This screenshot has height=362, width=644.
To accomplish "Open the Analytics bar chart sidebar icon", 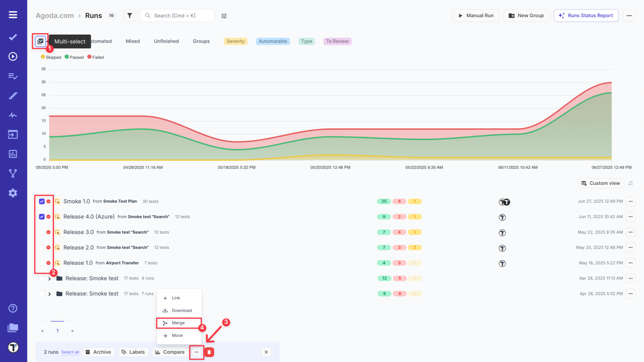I will pyautogui.click(x=13, y=154).
